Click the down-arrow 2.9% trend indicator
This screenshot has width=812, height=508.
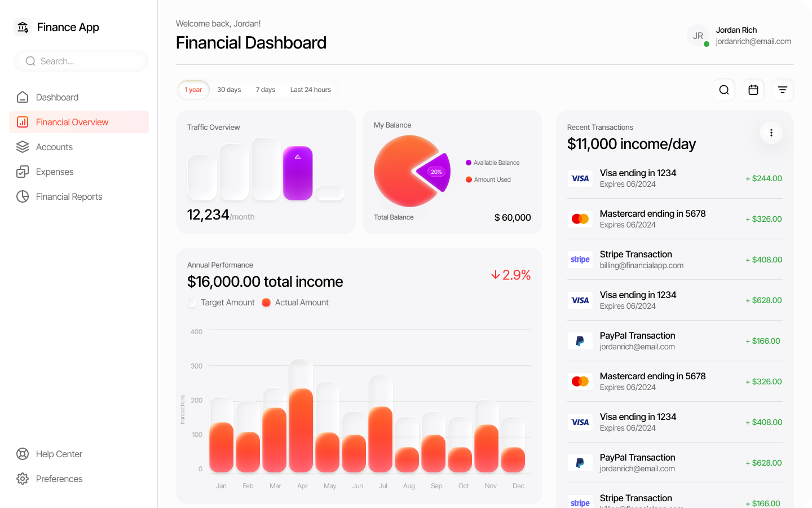[511, 275]
